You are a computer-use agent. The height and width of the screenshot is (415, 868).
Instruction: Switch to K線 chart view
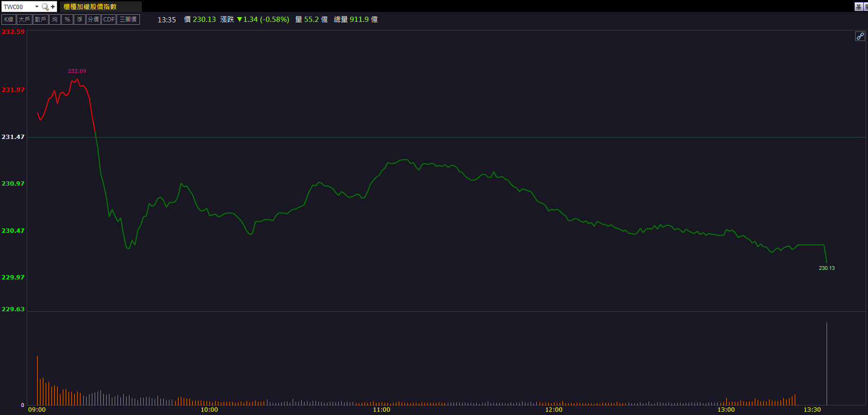pyautogui.click(x=9, y=20)
